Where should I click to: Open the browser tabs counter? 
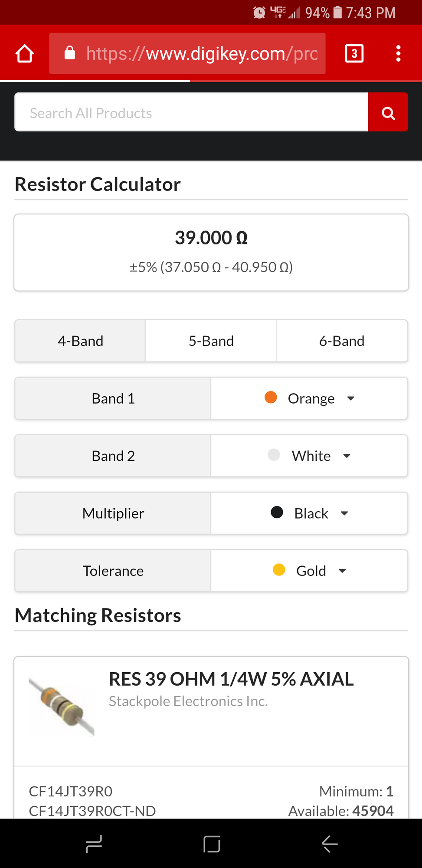click(x=354, y=54)
